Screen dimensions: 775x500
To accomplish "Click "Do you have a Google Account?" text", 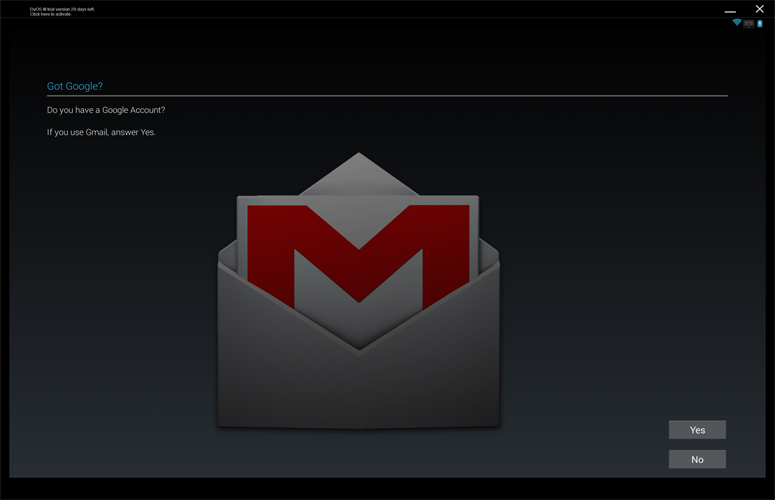I will click(x=106, y=110).
